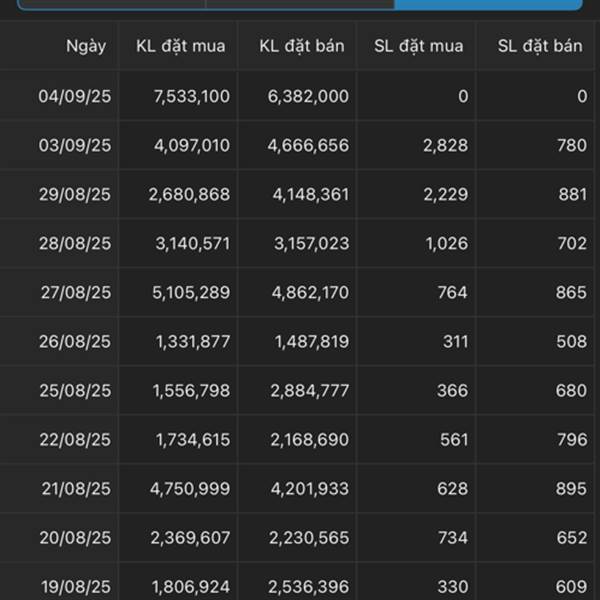Click the KL đặt mua column header
The width and height of the screenshot is (600, 600).
(x=181, y=46)
